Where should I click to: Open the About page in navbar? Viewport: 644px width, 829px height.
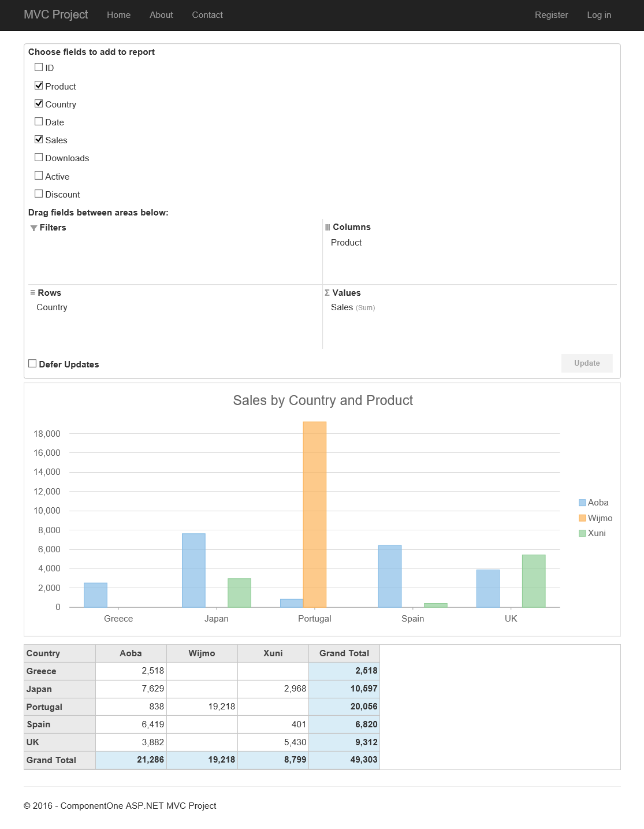click(x=161, y=15)
